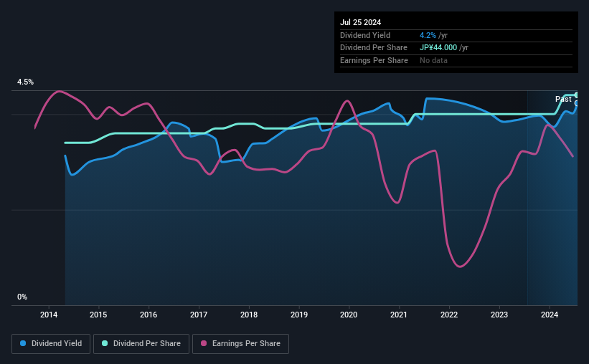The width and height of the screenshot is (589, 364).
Task: Select the 2018 x-axis label
Action: pyautogui.click(x=249, y=315)
